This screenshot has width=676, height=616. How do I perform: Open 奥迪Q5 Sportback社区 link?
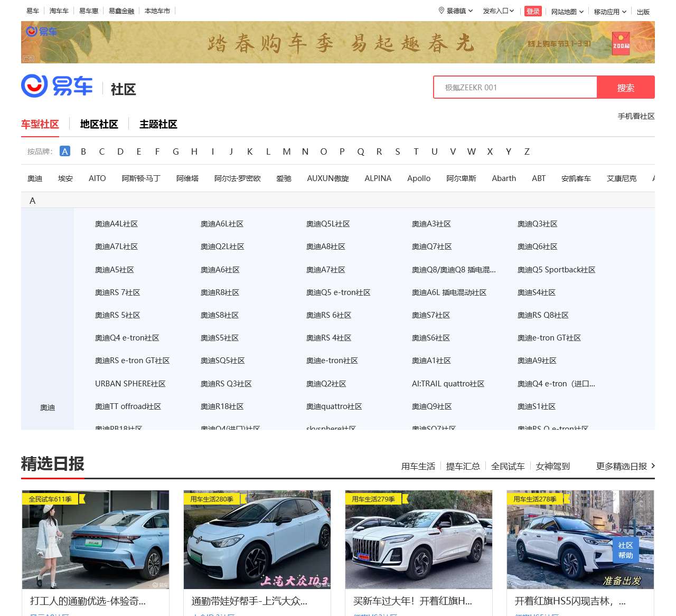[557, 270]
